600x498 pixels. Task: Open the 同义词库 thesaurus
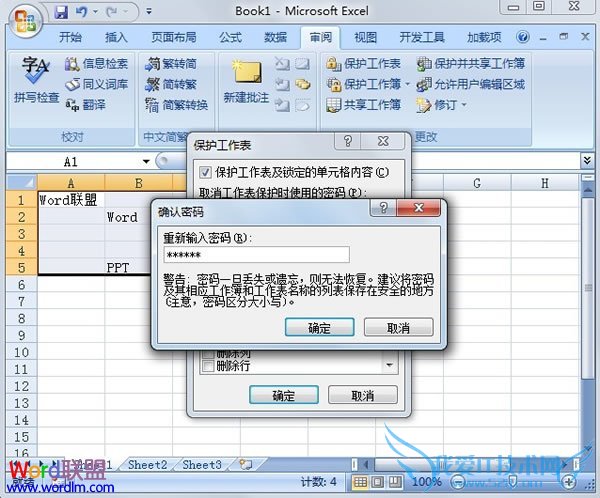pos(96,84)
